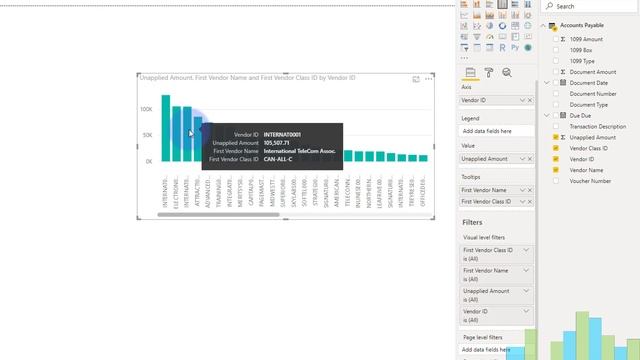
Task: Select the line chart visualization
Action: pyautogui.click(x=464, y=16)
